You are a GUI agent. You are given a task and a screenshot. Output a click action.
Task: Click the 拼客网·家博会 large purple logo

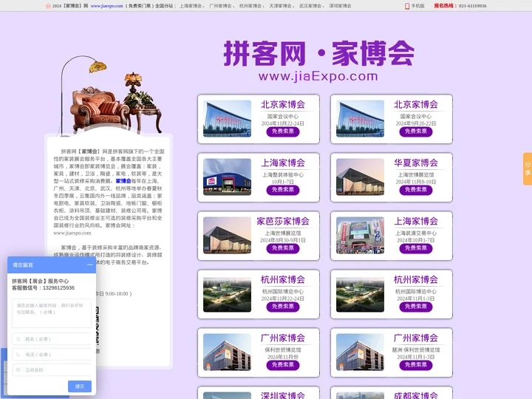coord(318,53)
